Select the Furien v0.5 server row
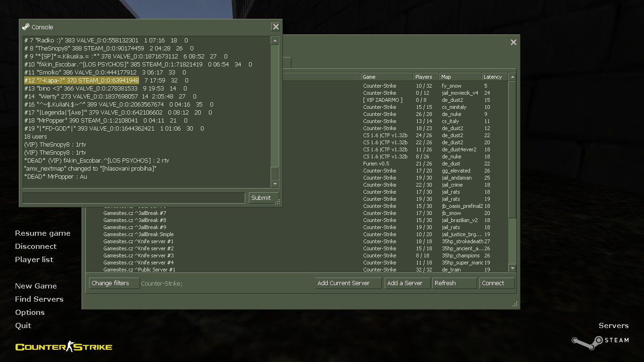The height and width of the screenshot is (362, 644). pos(395,164)
